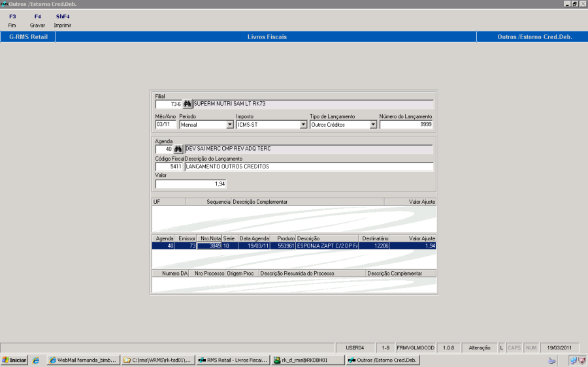Image resolution: width=588 pixels, height=367 pixels.
Task: Click the binoculars search icon beside Filial
Action: tap(188, 104)
